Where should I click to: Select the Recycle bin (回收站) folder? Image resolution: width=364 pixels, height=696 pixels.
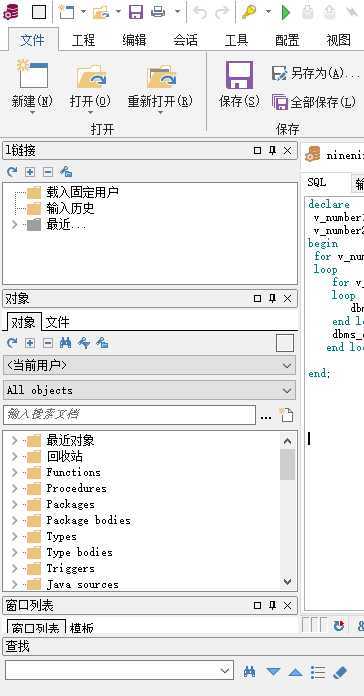(x=64, y=457)
